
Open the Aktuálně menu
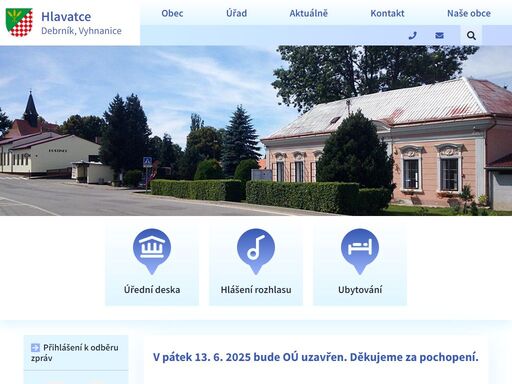pyautogui.click(x=308, y=13)
